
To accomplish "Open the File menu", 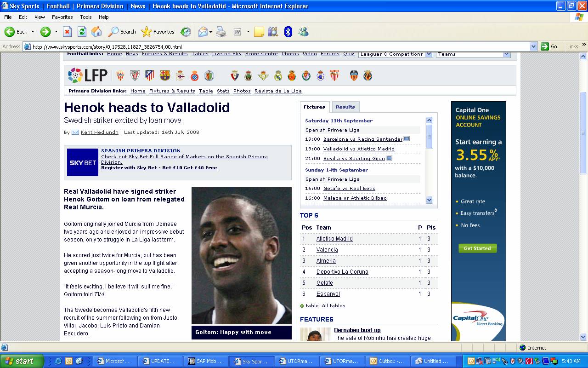I will [8, 17].
